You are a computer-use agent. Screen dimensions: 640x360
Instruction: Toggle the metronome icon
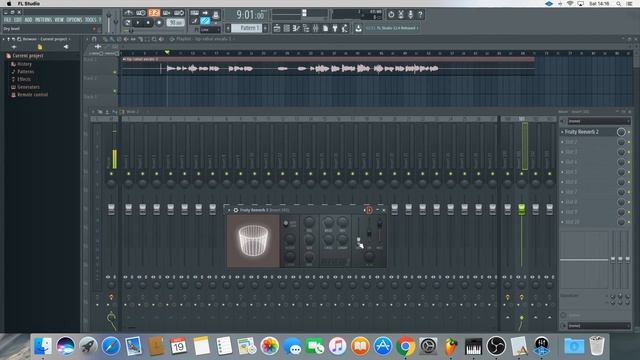click(128, 13)
